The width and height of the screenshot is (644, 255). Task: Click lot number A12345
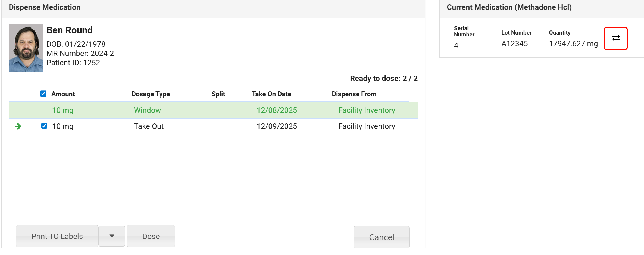[x=514, y=43]
